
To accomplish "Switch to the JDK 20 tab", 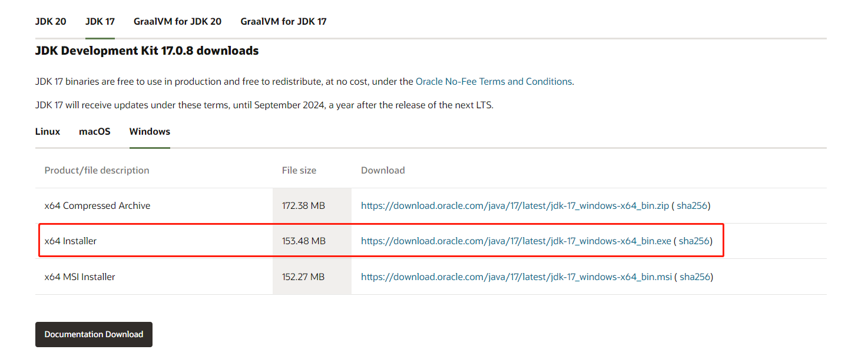I will point(51,21).
